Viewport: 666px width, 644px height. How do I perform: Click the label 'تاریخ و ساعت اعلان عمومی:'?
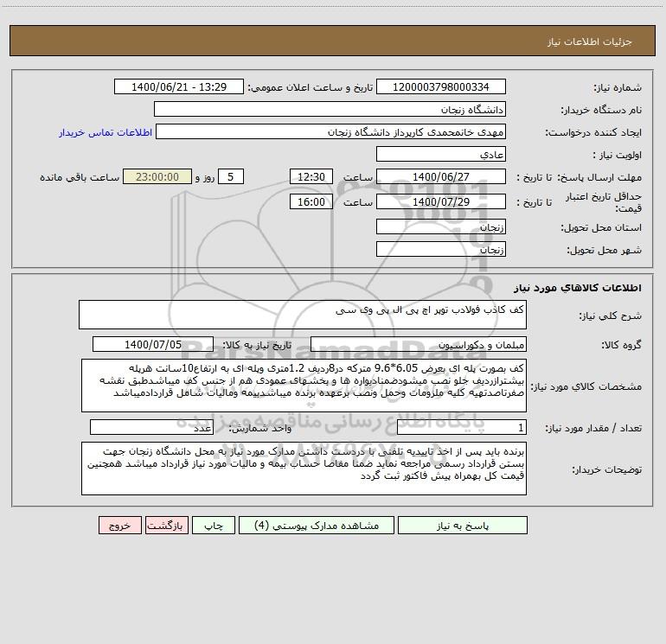point(311,87)
